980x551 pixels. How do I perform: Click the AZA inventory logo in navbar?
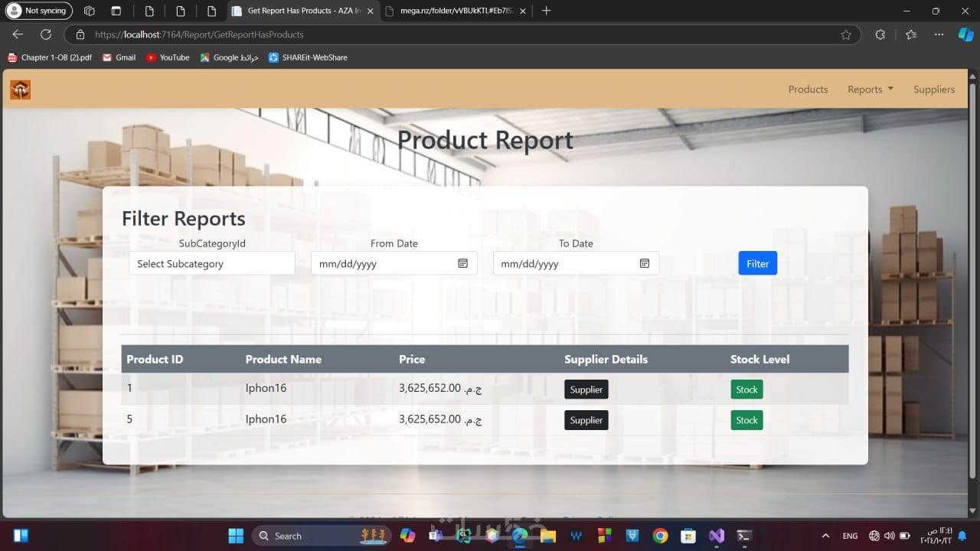click(x=20, y=90)
